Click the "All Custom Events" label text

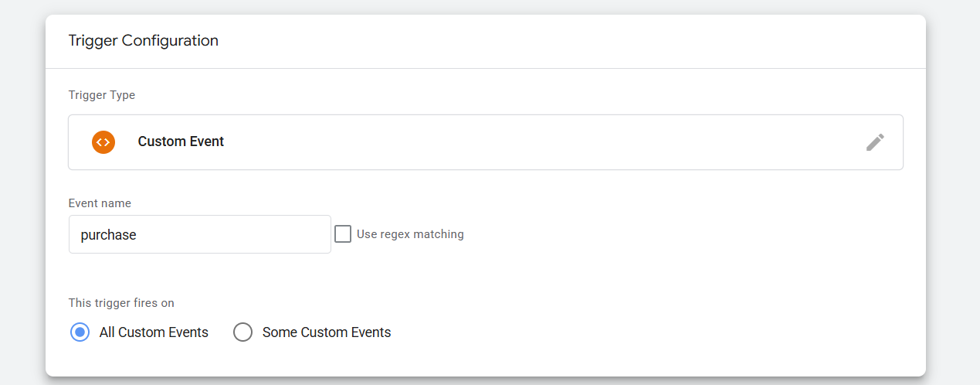(x=154, y=332)
